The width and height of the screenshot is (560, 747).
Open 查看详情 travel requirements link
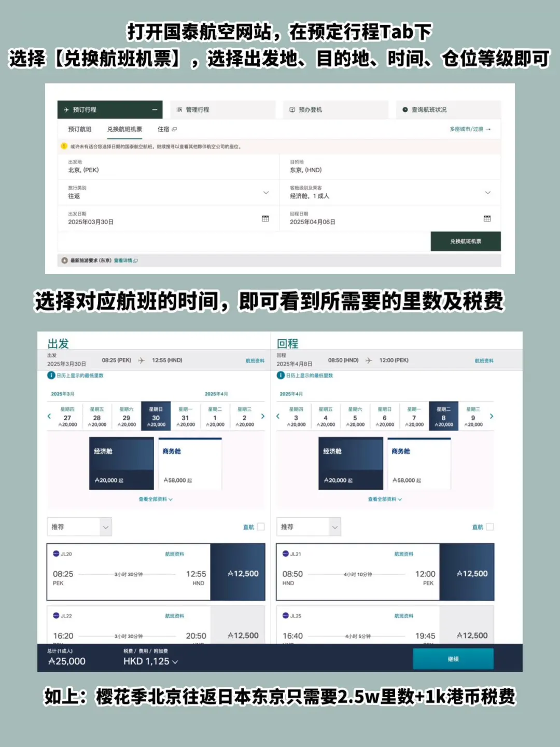(125, 260)
